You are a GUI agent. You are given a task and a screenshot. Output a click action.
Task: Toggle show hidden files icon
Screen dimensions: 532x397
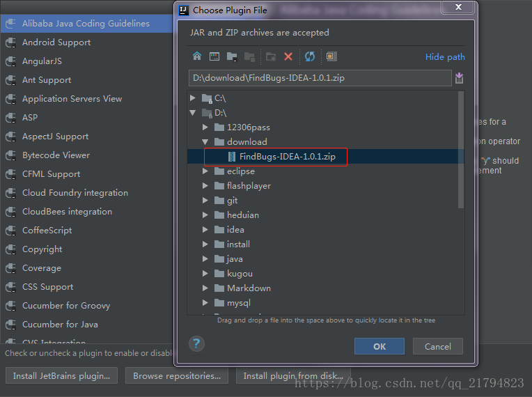tap(331, 56)
